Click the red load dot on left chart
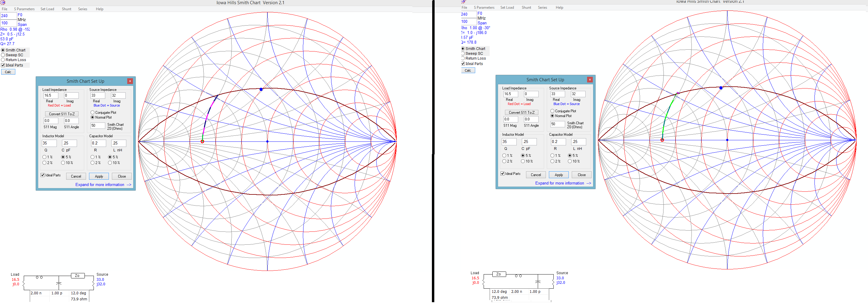868x304 pixels. click(x=202, y=141)
